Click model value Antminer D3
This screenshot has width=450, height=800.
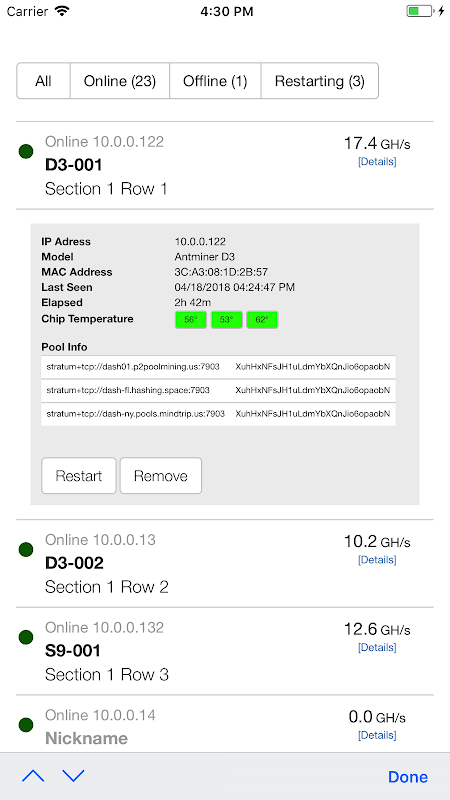pyautogui.click(x=205, y=257)
